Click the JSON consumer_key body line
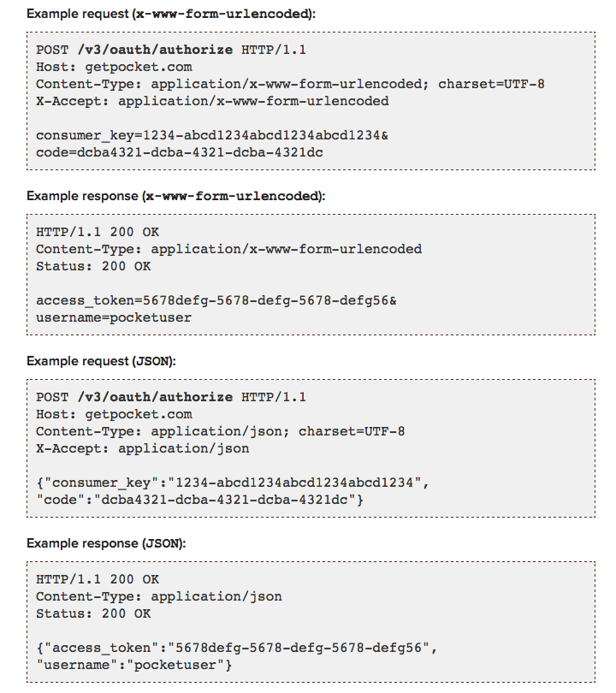 (x=233, y=483)
